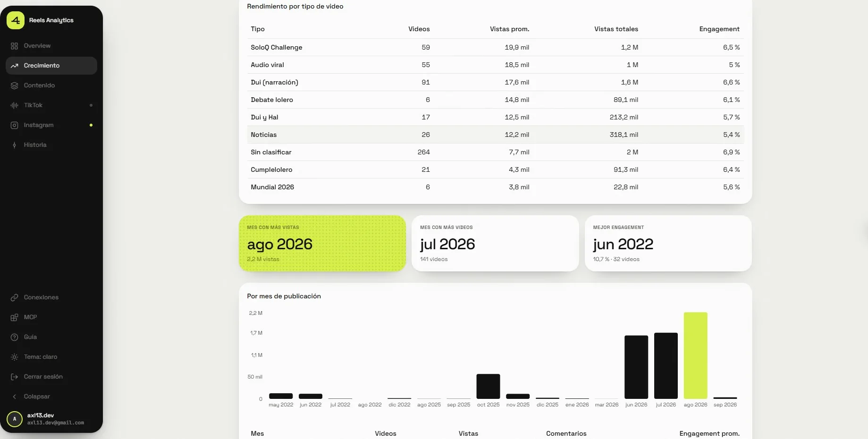Open the Historia page

pyautogui.click(x=51, y=145)
